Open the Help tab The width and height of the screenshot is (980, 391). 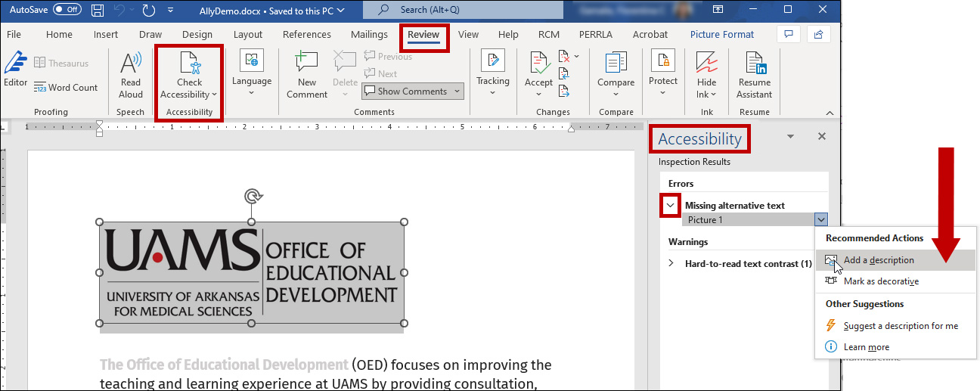pos(508,35)
